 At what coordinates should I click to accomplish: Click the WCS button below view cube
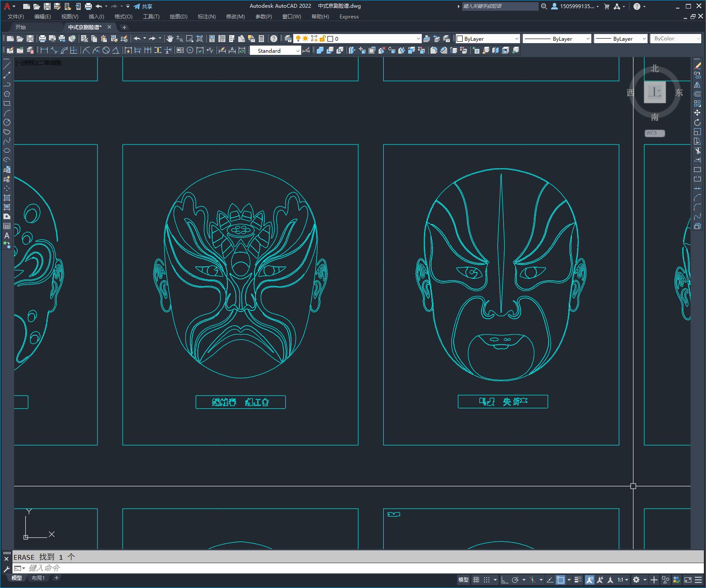tap(654, 133)
